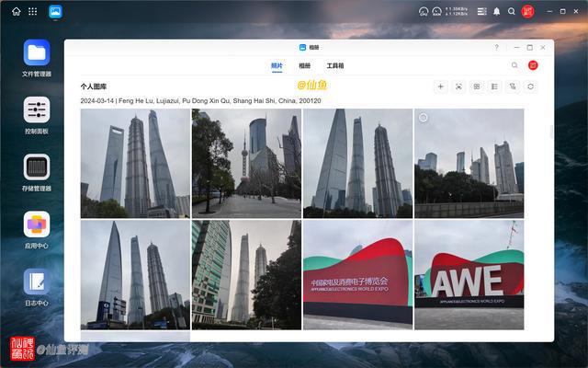588x368 pixels.
Task: Open 日志中心 desktop shortcut
Action: [x=37, y=287]
